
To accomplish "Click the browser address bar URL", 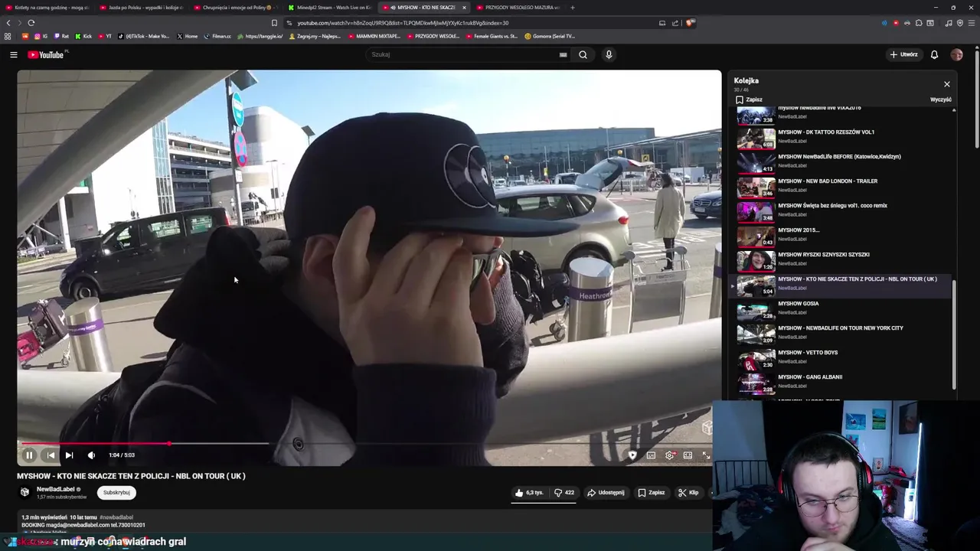I will coord(403,23).
